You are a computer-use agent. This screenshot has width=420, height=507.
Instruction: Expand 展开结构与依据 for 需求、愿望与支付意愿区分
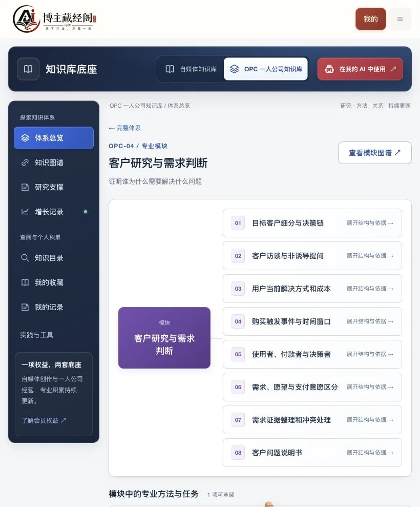[x=370, y=387]
